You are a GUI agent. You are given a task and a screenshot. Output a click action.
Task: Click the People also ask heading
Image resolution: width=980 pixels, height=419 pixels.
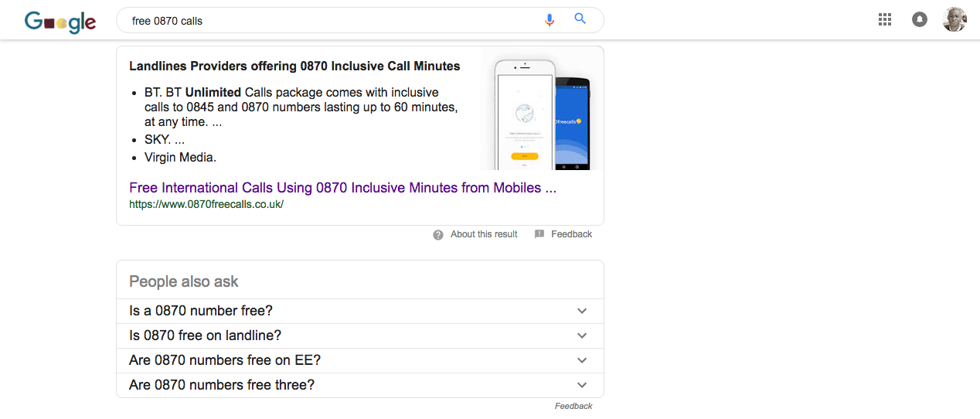click(x=184, y=281)
